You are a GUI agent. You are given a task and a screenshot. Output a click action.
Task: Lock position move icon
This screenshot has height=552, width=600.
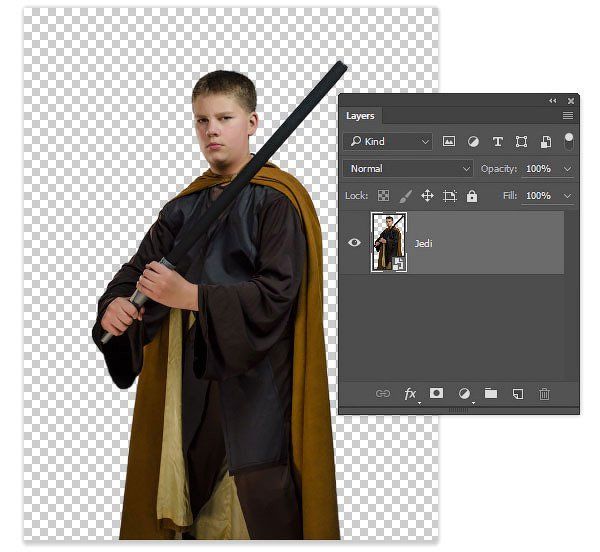[x=427, y=196]
